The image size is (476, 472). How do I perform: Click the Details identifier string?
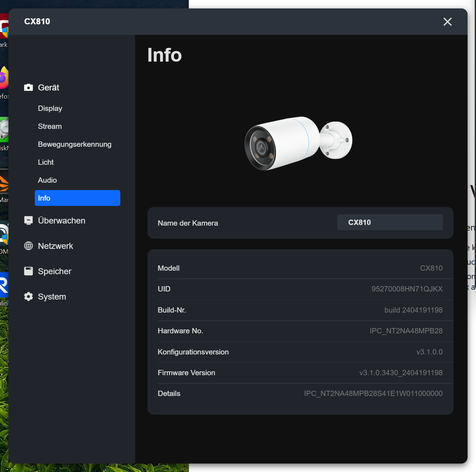coord(373,394)
